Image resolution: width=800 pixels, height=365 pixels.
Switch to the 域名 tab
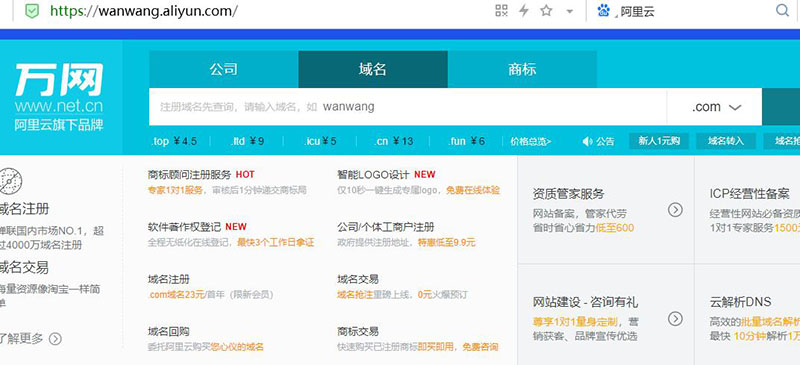pyautogui.click(x=373, y=69)
